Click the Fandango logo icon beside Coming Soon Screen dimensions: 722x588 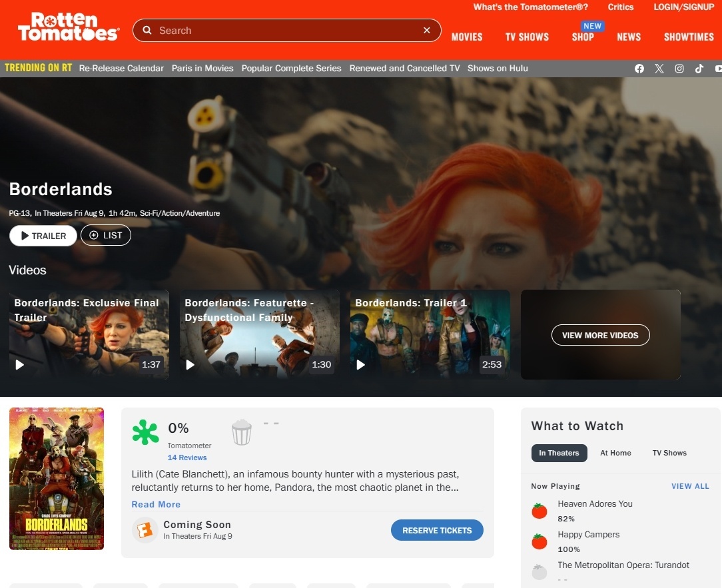[x=145, y=530]
